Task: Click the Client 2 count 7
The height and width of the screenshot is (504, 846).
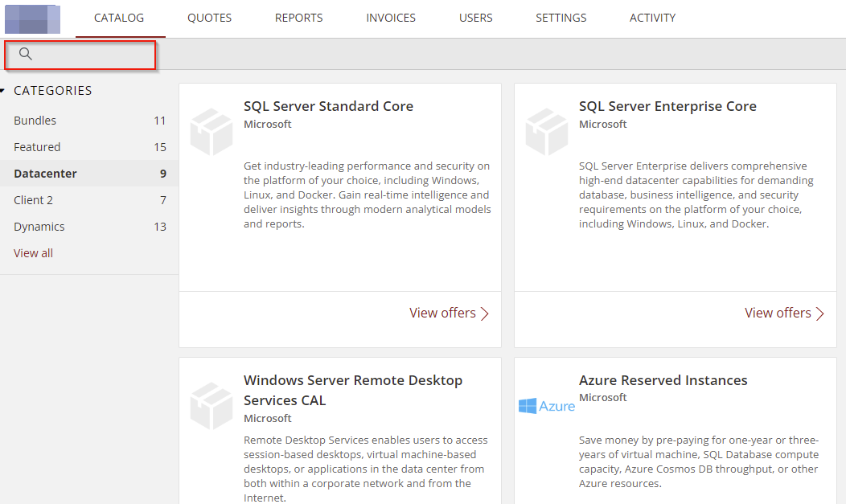Action: tap(163, 200)
